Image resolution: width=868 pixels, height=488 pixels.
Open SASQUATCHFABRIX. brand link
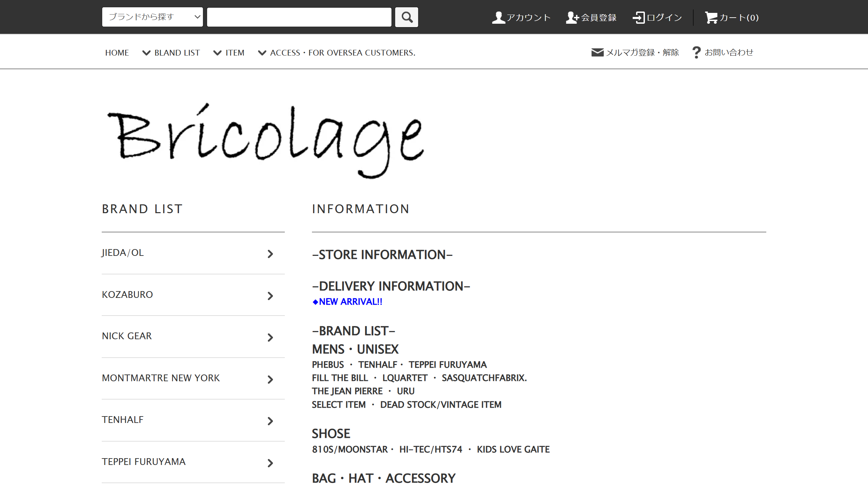(x=484, y=378)
